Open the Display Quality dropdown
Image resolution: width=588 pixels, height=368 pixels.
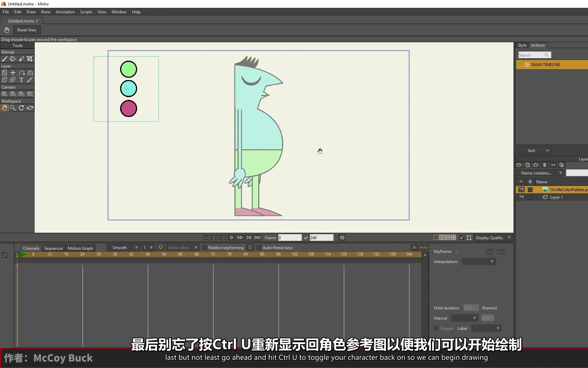(493, 238)
